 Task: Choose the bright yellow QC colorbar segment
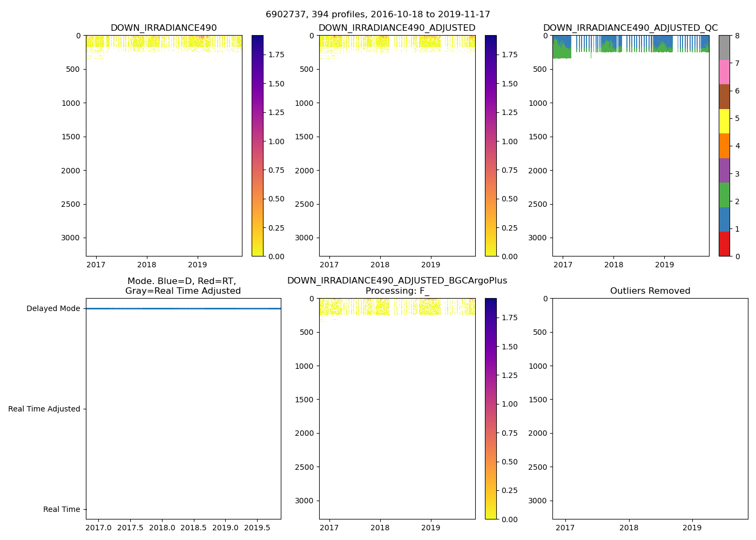tap(724, 121)
